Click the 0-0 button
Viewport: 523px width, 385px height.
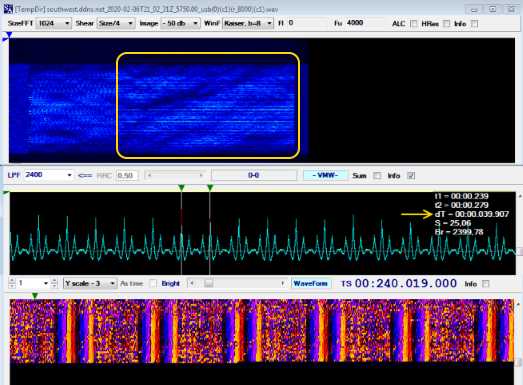click(254, 175)
